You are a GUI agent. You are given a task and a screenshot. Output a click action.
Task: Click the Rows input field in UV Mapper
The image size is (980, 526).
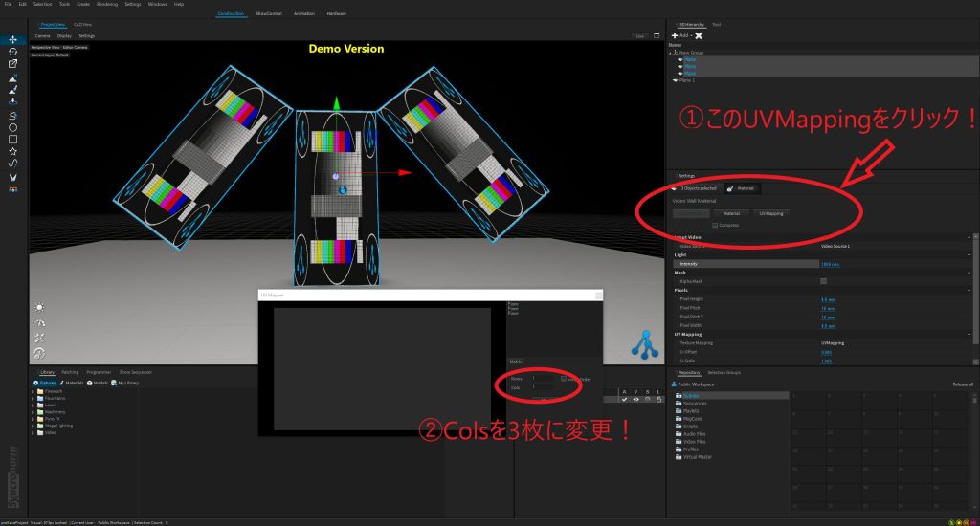click(x=542, y=378)
